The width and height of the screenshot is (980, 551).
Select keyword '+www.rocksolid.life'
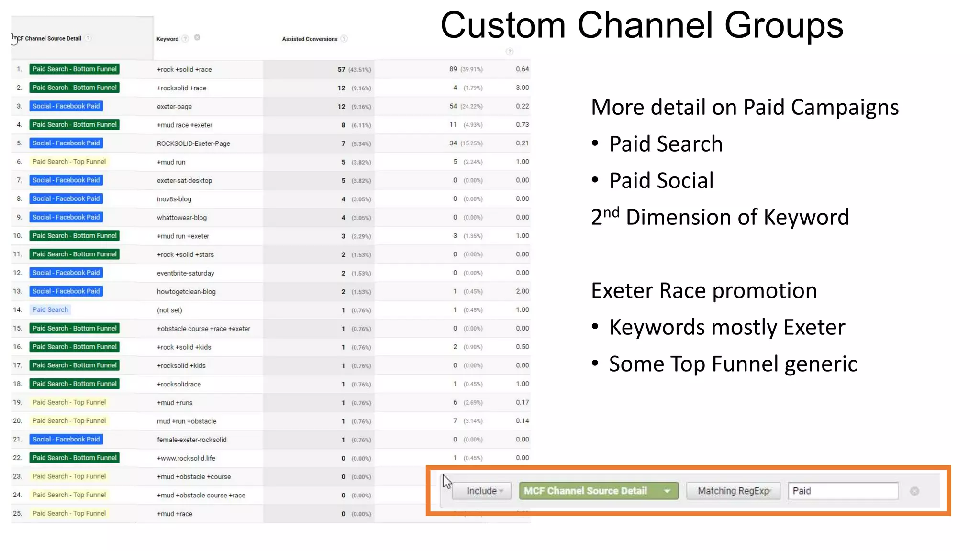tap(186, 459)
